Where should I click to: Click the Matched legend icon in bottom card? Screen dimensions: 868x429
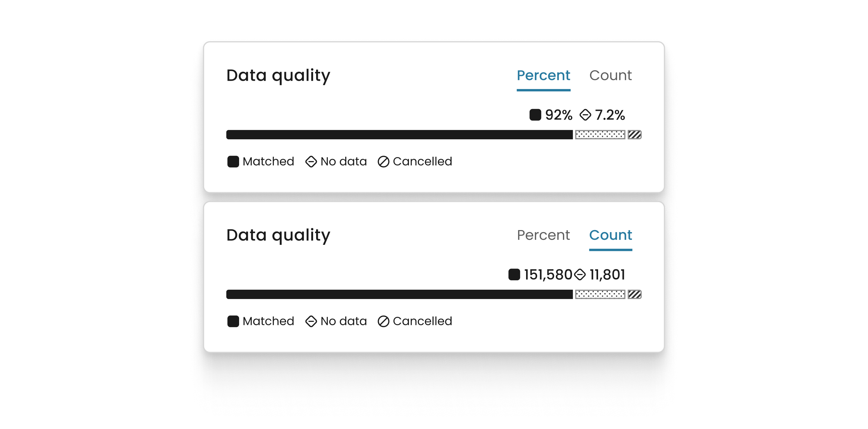click(x=233, y=321)
